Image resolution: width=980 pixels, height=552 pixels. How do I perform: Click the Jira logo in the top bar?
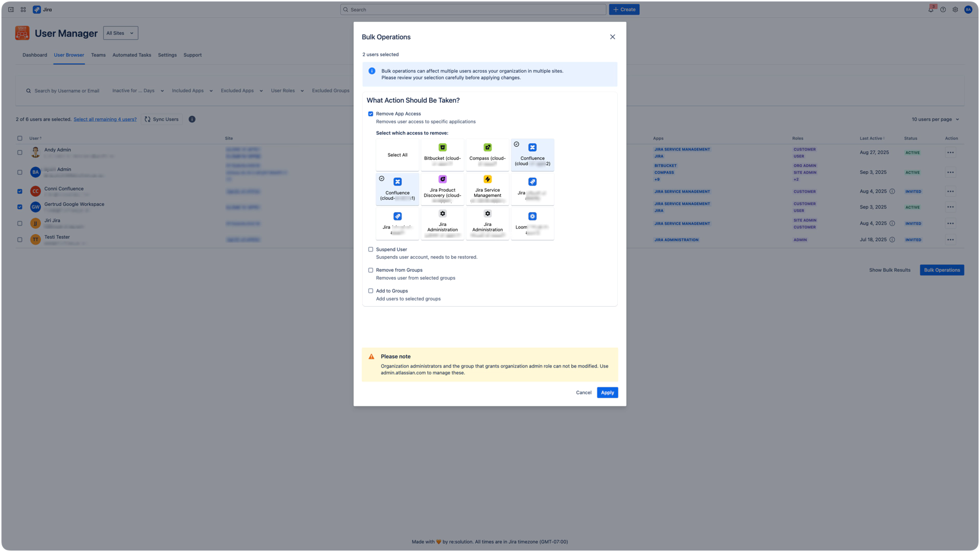[x=42, y=10]
